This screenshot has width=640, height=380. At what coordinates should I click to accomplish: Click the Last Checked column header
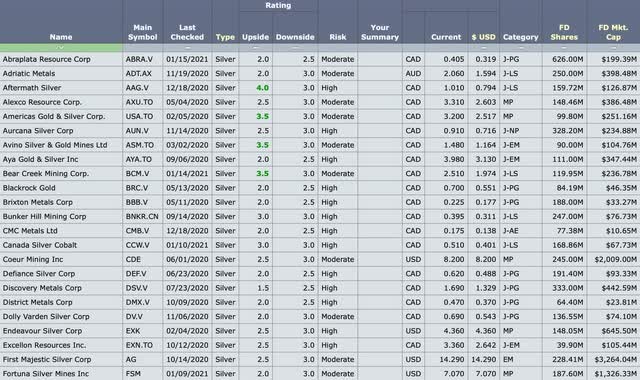tap(187, 32)
